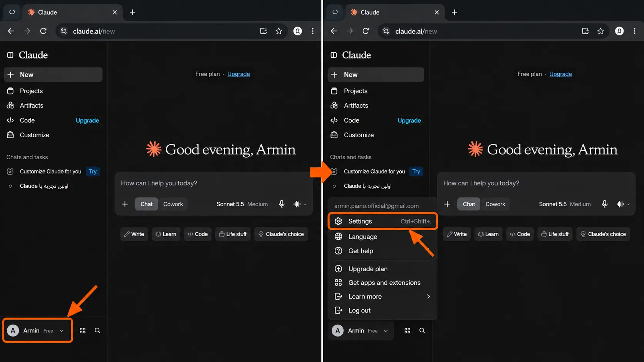Click Try button for Customize Claude, left window
Viewport: 644px width, 362px height.
[x=93, y=172]
